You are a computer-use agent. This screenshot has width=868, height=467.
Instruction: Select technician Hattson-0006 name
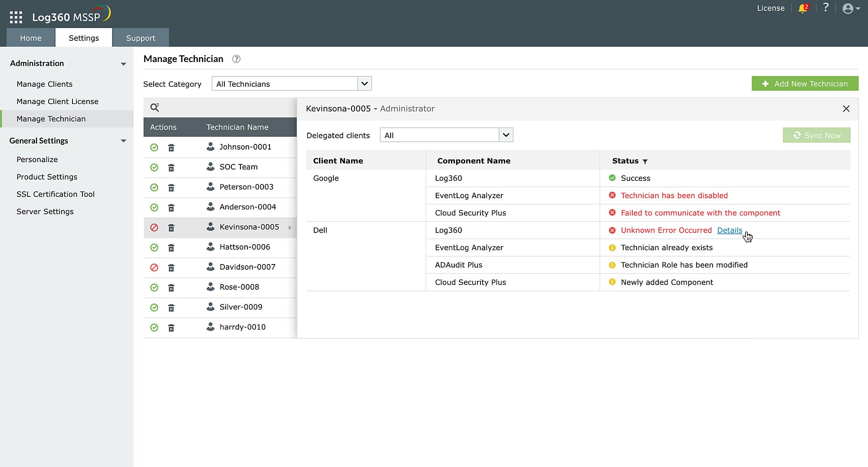coord(245,247)
